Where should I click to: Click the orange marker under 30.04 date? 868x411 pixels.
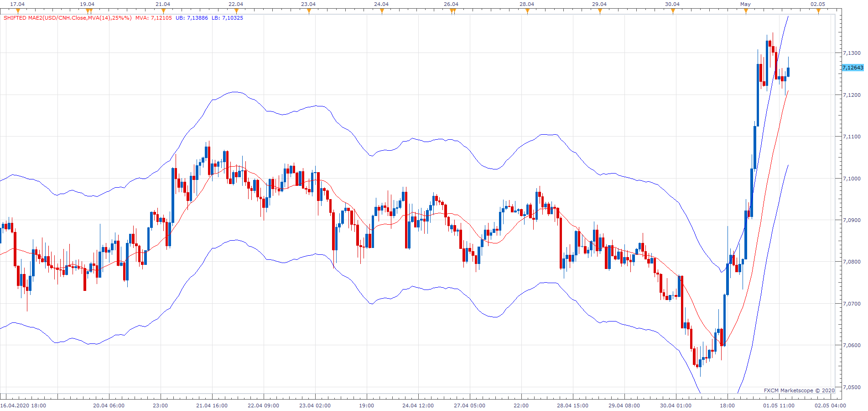click(x=673, y=11)
